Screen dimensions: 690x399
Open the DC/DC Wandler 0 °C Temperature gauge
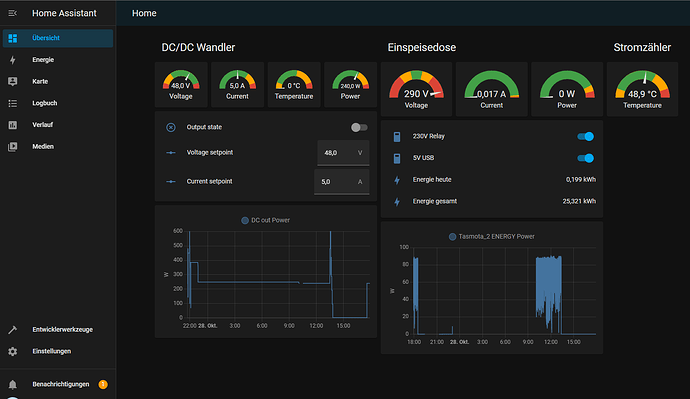tap(294, 84)
